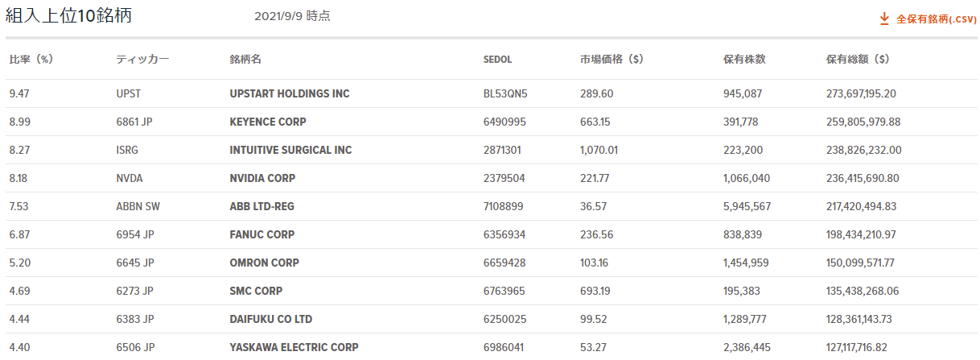Click NVIDIA CORP holding name
This screenshot has width=980, height=360.
click(262, 178)
